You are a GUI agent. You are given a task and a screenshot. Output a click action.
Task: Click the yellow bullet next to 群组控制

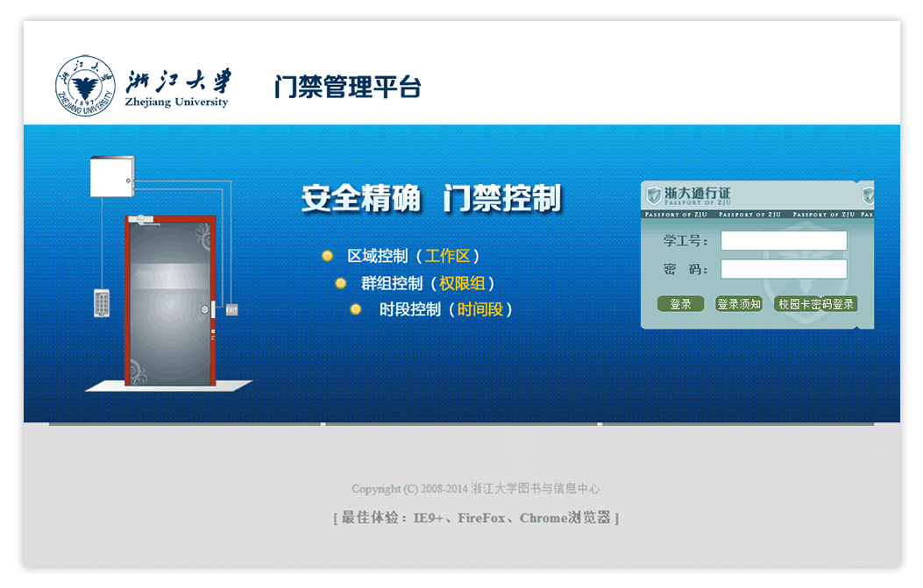coord(341,283)
